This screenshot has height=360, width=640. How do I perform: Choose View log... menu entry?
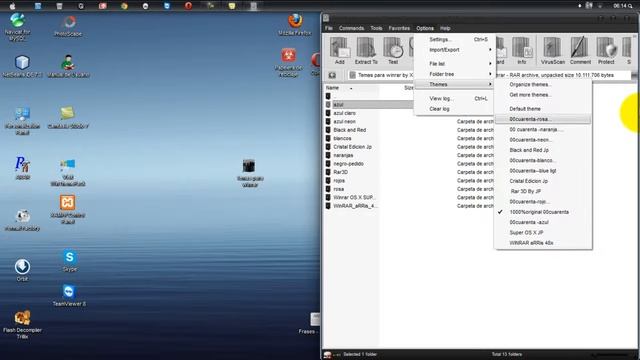[x=454, y=98]
